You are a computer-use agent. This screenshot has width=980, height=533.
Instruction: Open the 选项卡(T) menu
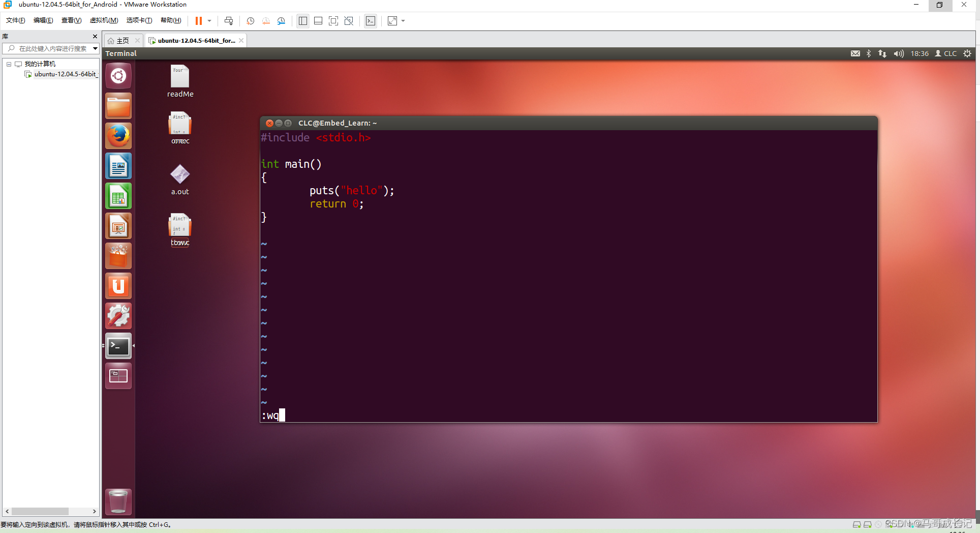139,20
